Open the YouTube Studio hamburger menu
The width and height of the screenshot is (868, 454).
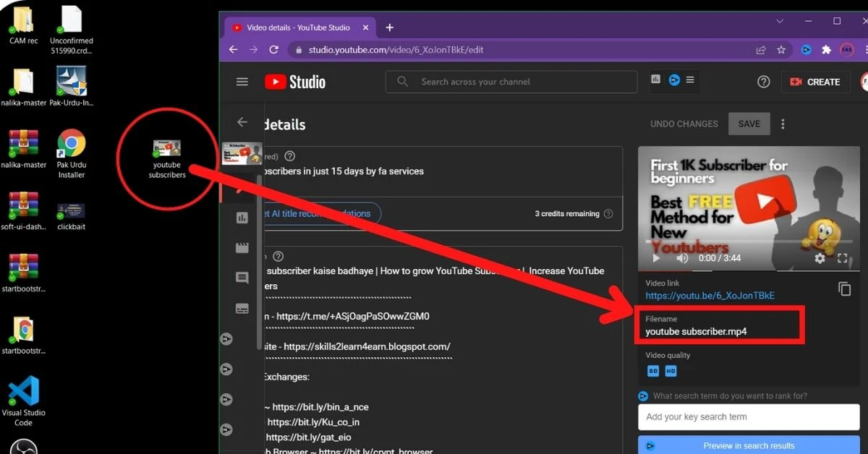click(242, 82)
